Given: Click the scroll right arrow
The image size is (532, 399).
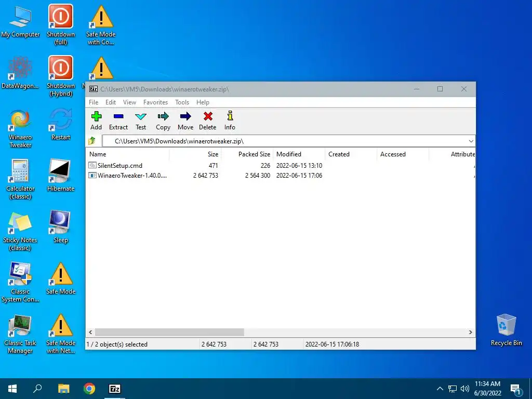Looking at the screenshot, I should click(x=471, y=332).
